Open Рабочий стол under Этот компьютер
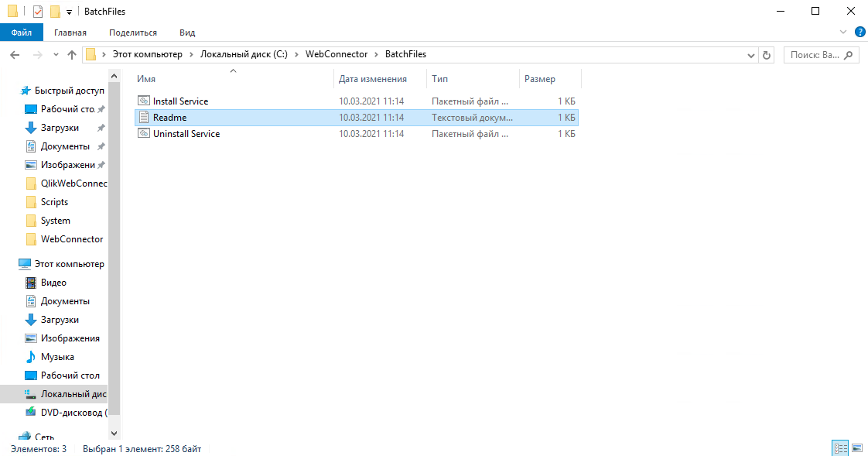 point(70,375)
